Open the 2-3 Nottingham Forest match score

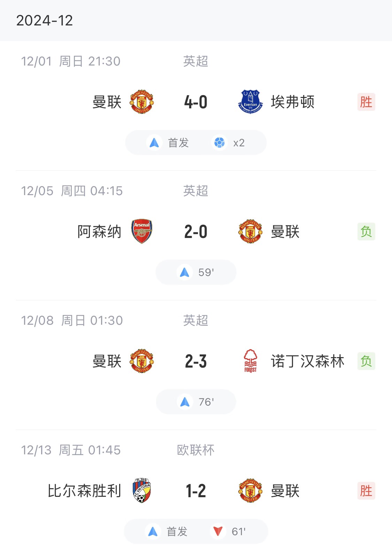196,361
